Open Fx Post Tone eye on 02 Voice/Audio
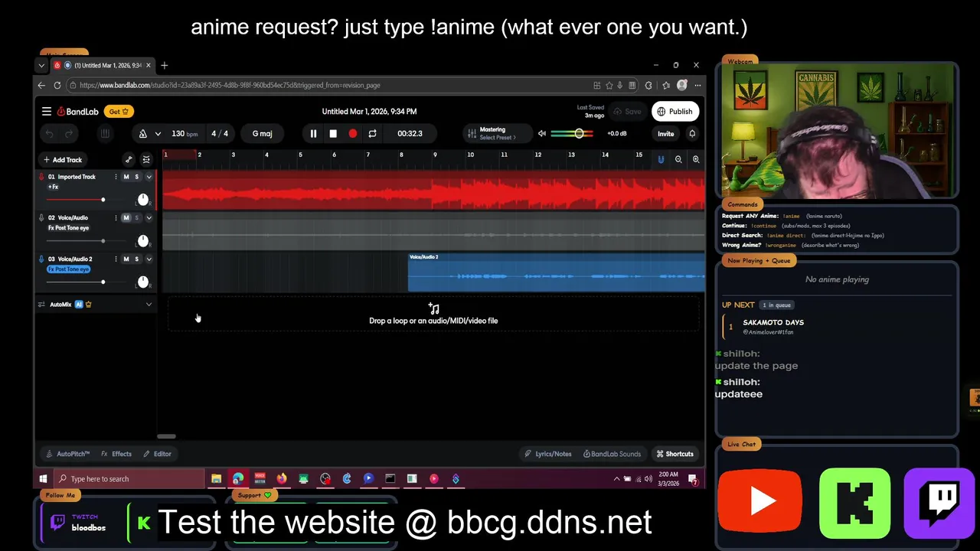The width and height of the screenshot is (980, 551). tap(68, 228)
